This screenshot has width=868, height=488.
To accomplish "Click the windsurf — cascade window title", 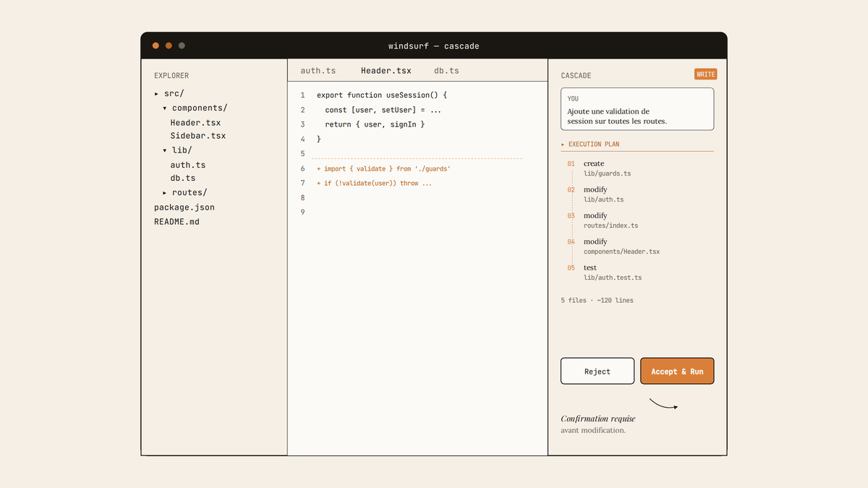I will pyautogui.click(x=434, y=46).
